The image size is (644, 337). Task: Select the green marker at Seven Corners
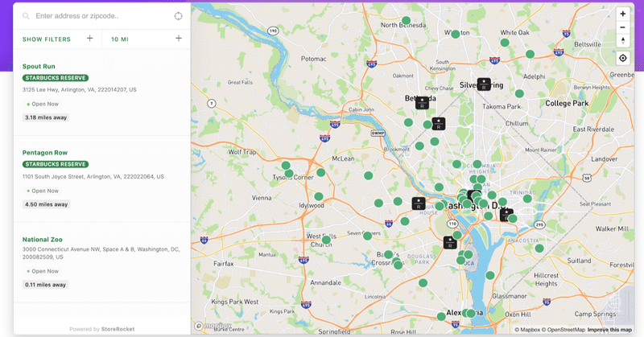click(368, 236)
